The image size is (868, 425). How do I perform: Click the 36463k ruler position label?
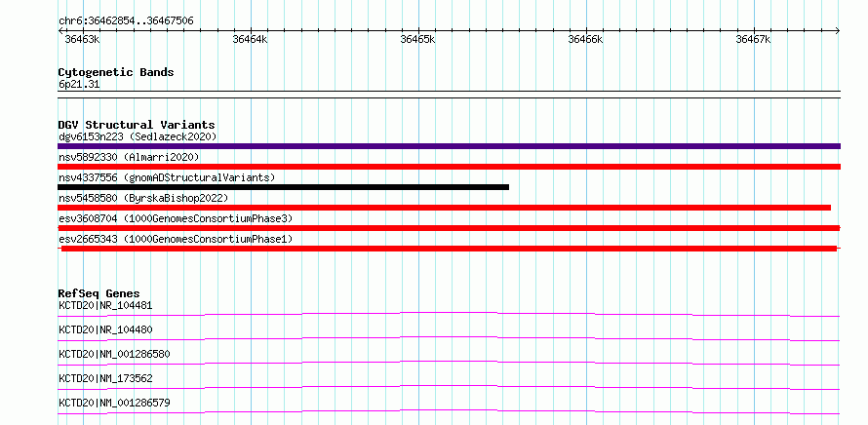(82, 39)
